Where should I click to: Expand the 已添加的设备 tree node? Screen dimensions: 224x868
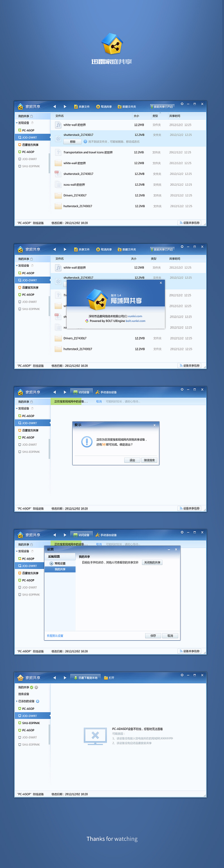pos(17,701)
